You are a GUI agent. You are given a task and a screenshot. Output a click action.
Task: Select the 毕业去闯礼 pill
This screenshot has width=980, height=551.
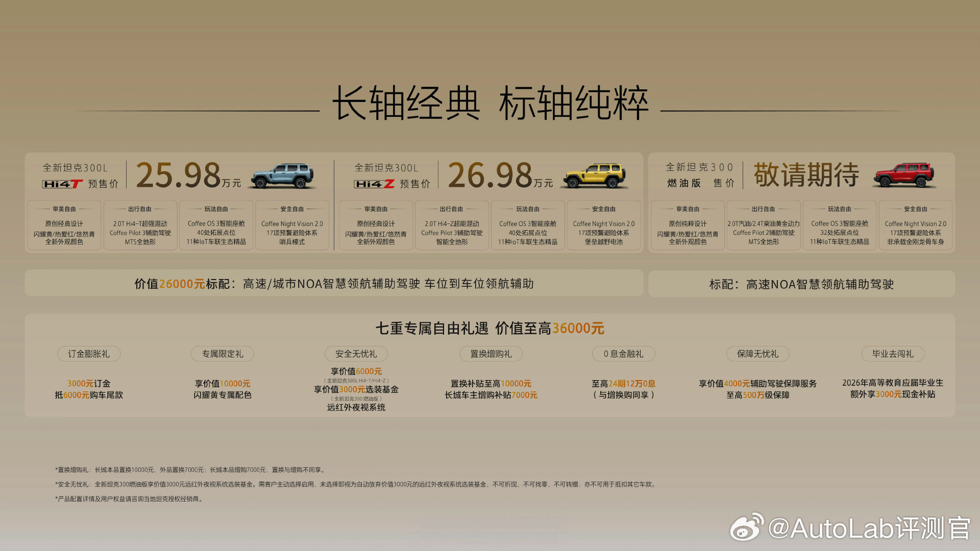click(x=893, y=354)
